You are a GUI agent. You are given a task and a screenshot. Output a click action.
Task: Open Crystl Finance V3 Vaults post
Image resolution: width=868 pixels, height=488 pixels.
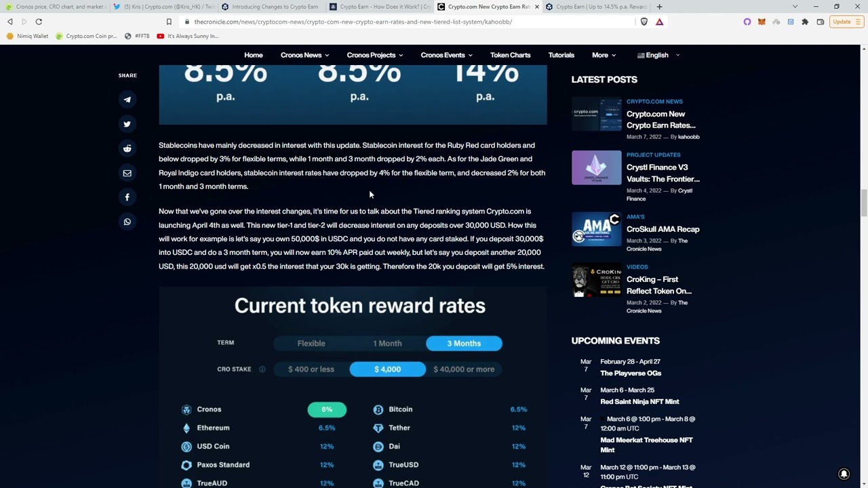[663, 173]
